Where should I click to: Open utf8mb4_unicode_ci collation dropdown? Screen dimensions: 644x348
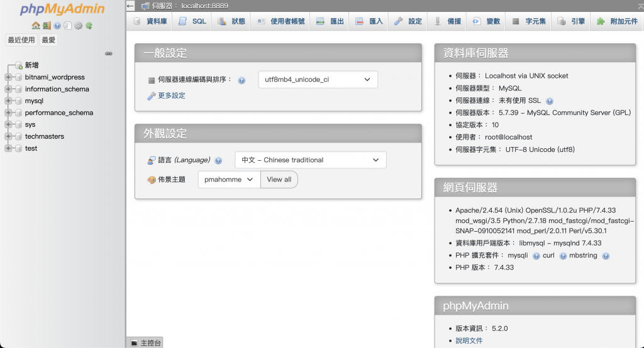(x=318, y=80)
